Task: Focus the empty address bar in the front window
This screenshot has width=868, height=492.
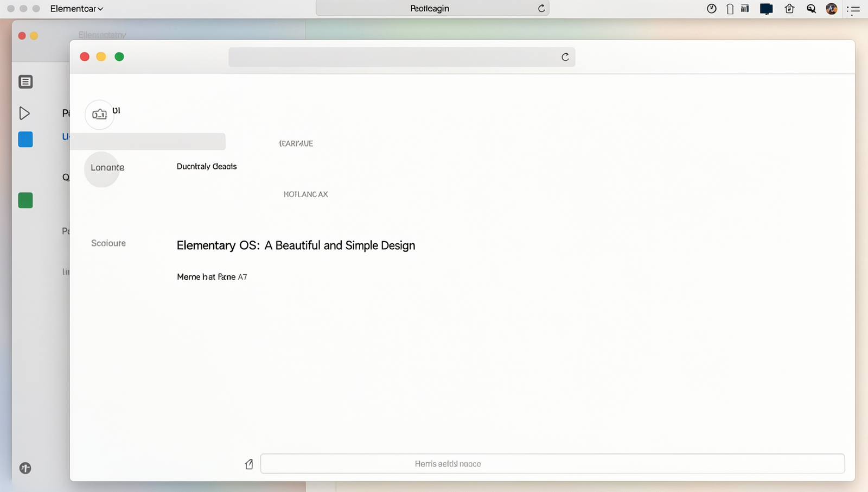Action: 401,57
